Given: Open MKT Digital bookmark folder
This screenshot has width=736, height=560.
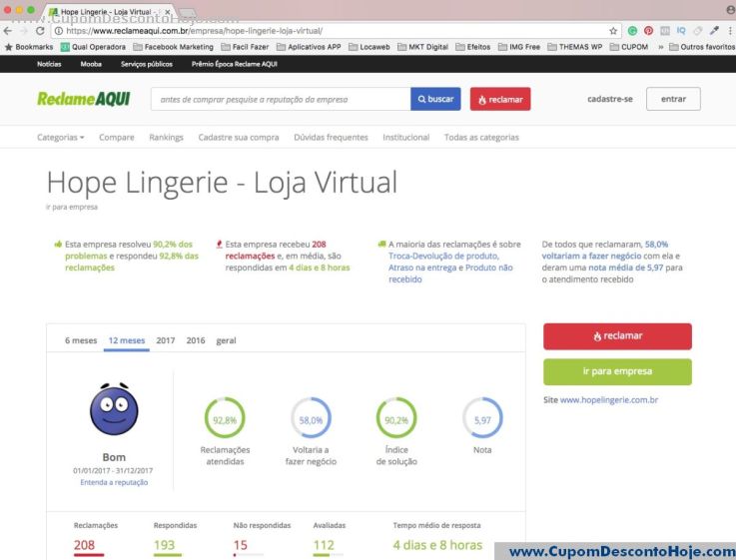Looking at the screenshot, I should 422,47.
